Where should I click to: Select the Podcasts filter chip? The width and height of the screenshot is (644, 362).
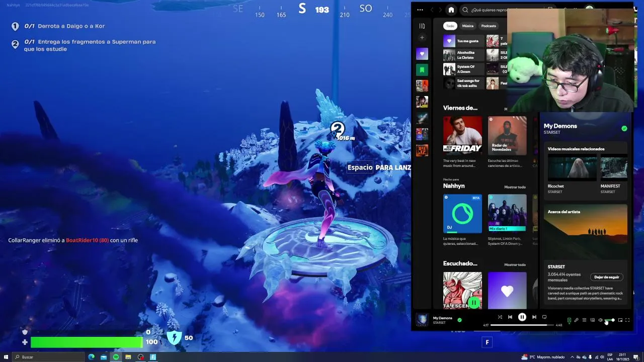[x=489, y=26]
